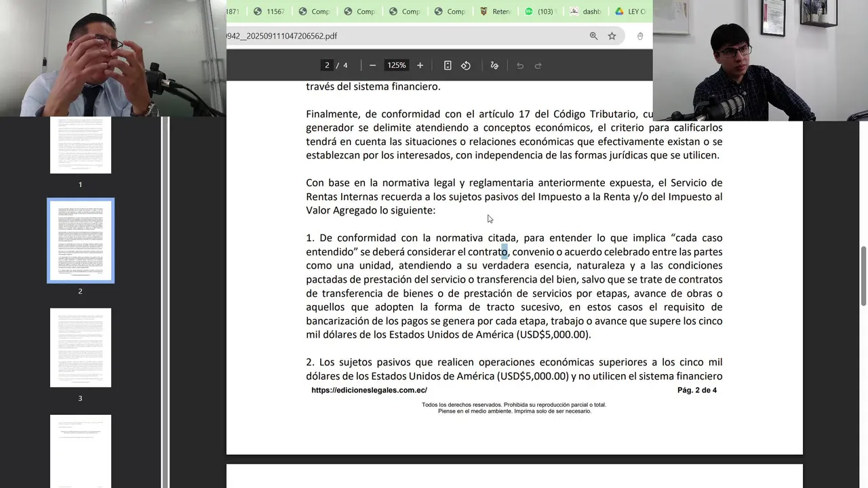868x488 pixels.
Task: Switch to the dashb browser tab
Action: pos(585,12)
